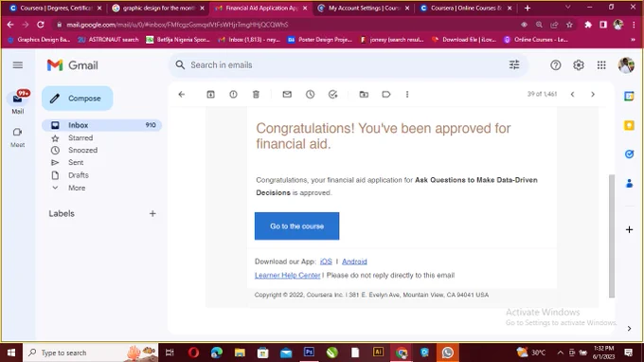644x362 pixels.
Task: Switch to Meet section in rail
Action: [x=18, y=136]
